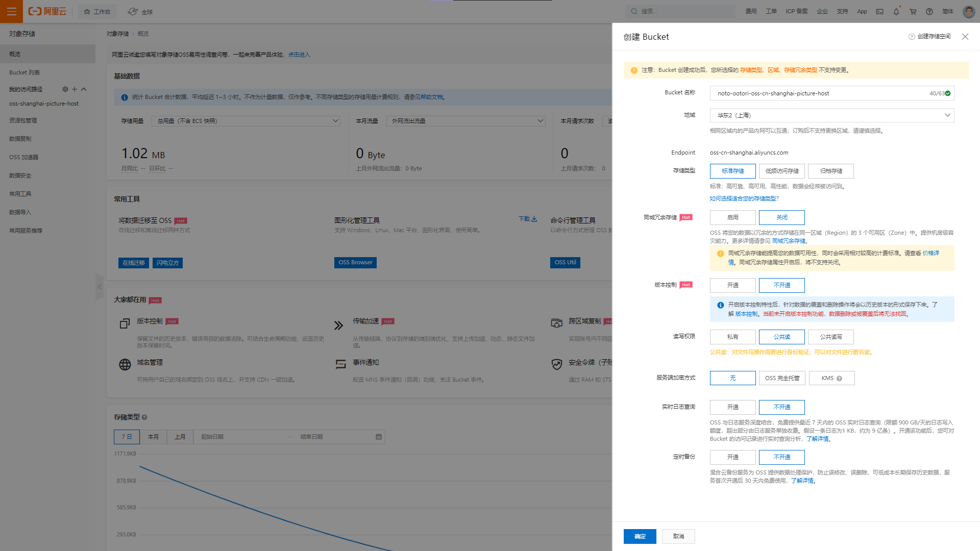Click the 下载 download icon link
Image resolution: width=980 pixels, height=551 pixels.
528,219
